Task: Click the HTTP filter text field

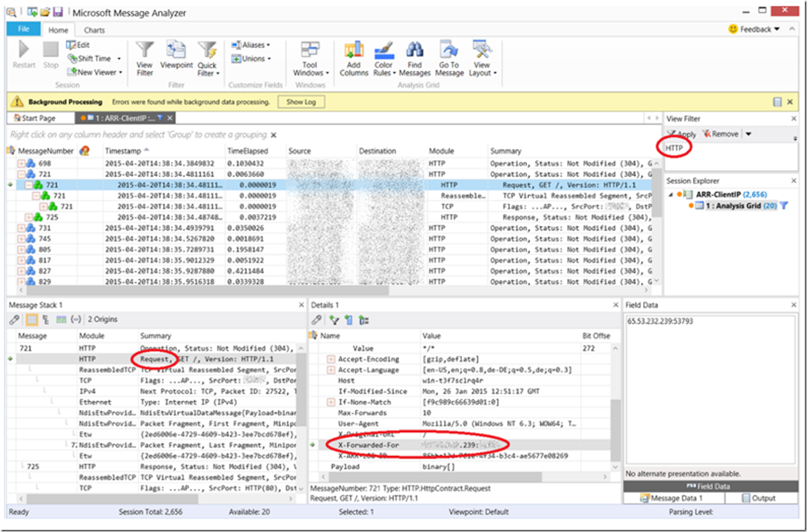Action: [x=731, y=157]
